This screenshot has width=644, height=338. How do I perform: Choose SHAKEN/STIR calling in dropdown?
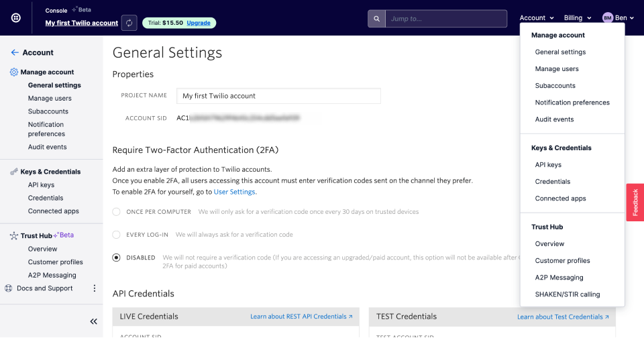pyautogui.click(x=568, y=294)
